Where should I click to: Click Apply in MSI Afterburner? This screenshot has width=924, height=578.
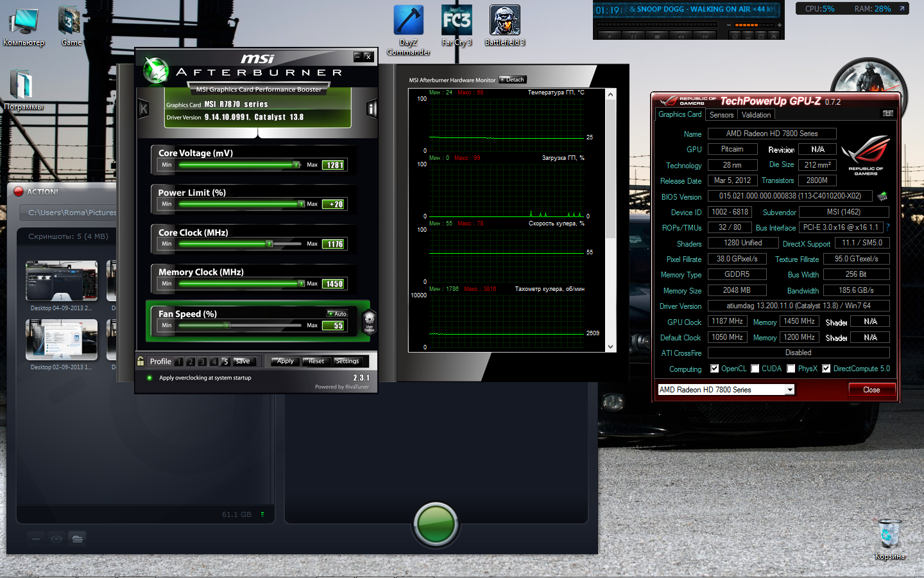point(285,362)
